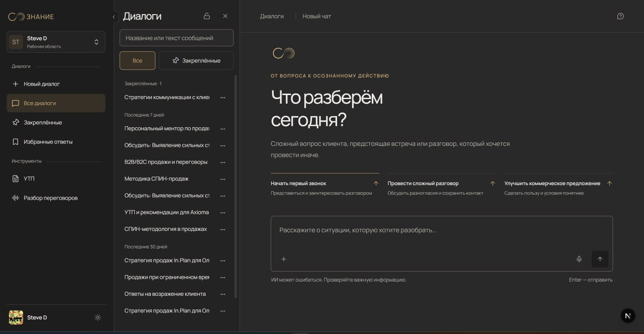Open options for Продажи при ограниченном dialog
The height and width of the screenshot is (334, 644).
tap(223, 278)
